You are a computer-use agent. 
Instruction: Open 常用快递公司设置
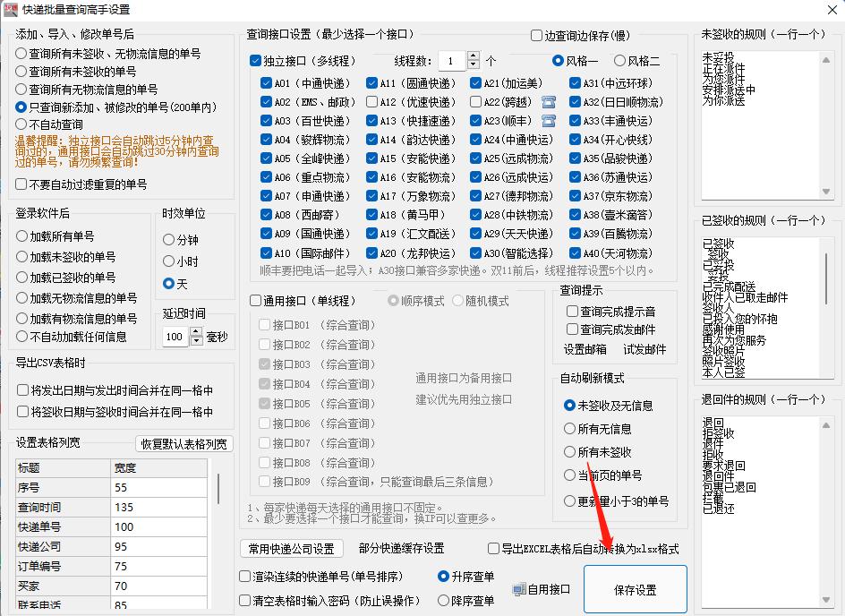click(289, 549)
